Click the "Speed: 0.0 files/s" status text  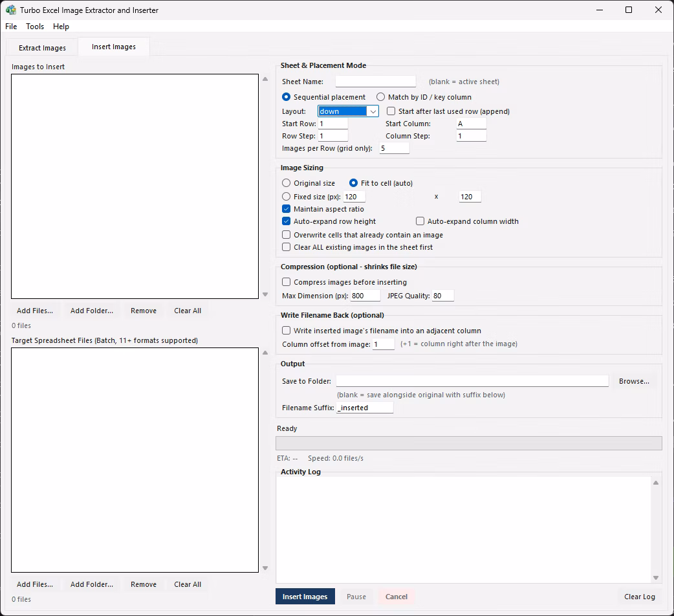pyautogui.click(x=335, y=458)
